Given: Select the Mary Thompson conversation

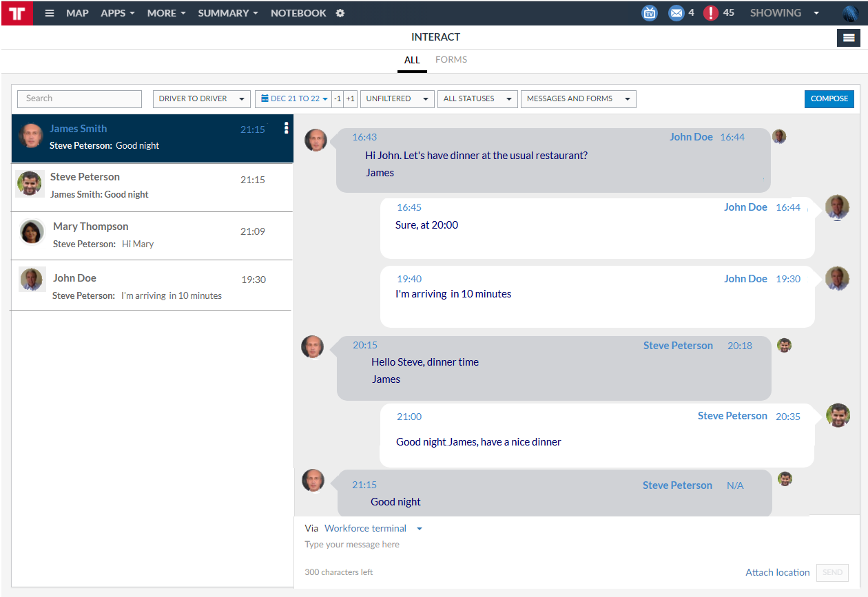Looking at the screenshot, I should click(x=152, y=235).
